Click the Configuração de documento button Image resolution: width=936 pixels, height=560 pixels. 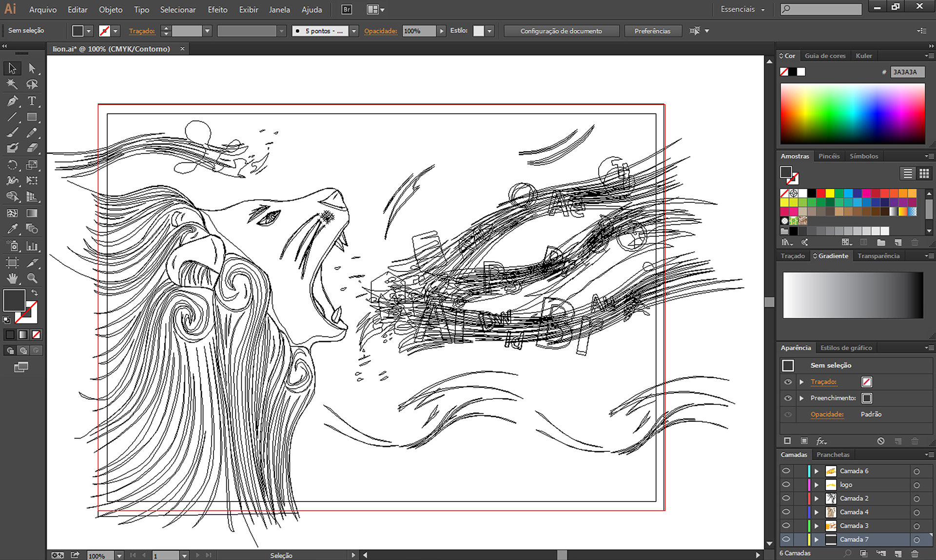(x=561, y=31)
